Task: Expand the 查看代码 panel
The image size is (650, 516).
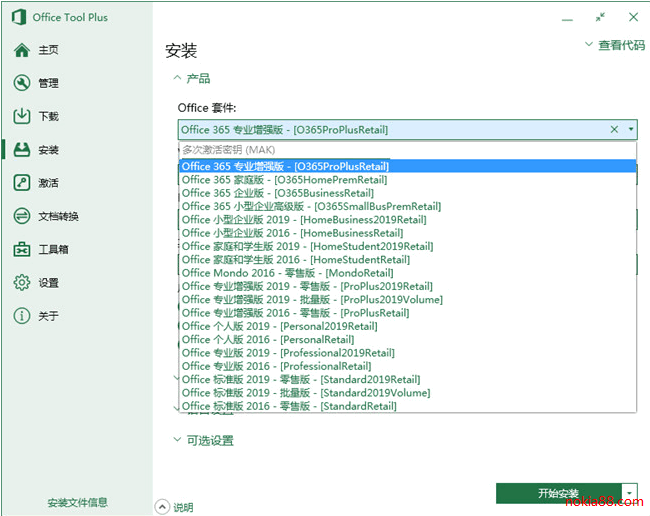Action: pyautogui.click(x=614, y=45)
